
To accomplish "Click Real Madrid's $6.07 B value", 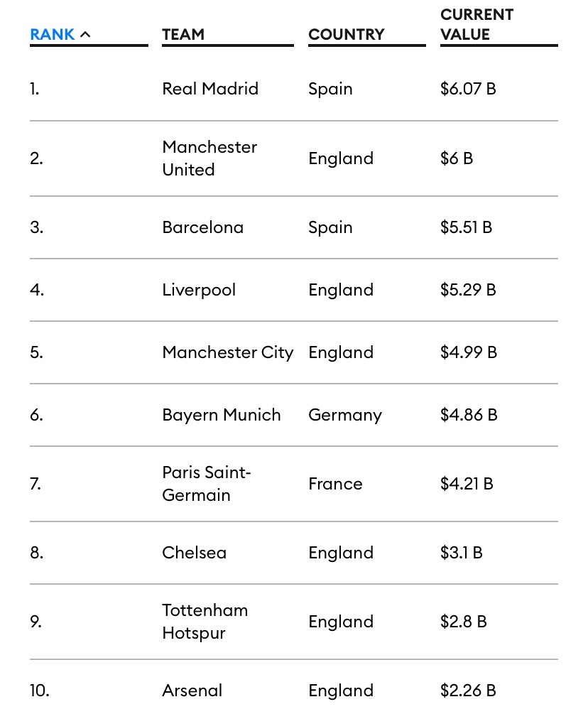I will [468, 89].
